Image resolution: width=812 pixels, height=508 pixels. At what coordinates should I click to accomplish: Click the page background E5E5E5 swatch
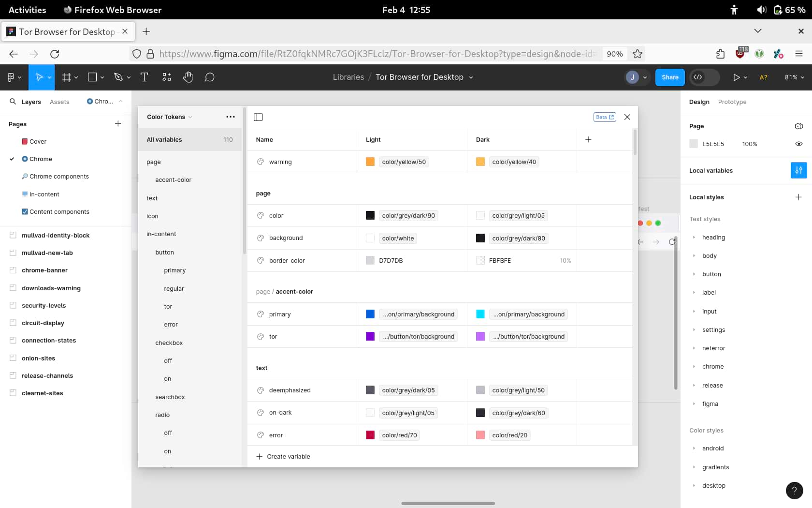(x=694, y=144)
